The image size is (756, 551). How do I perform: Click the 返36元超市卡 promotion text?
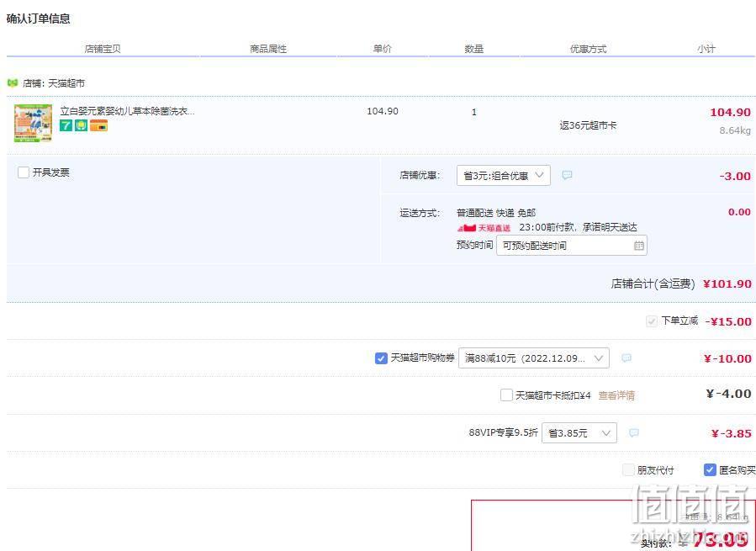(588, 125)
